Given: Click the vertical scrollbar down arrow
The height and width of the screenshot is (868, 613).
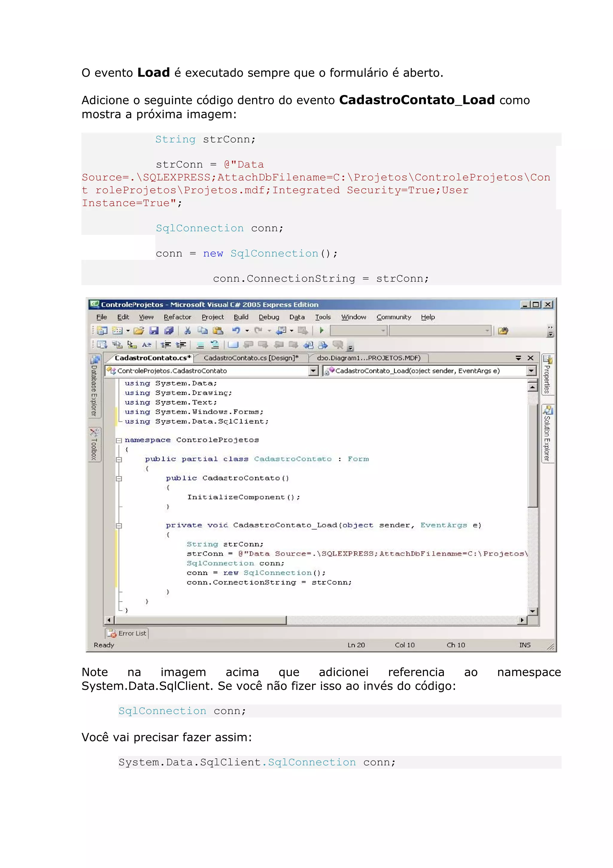Looking at the screenshot, I should (532, 611).
